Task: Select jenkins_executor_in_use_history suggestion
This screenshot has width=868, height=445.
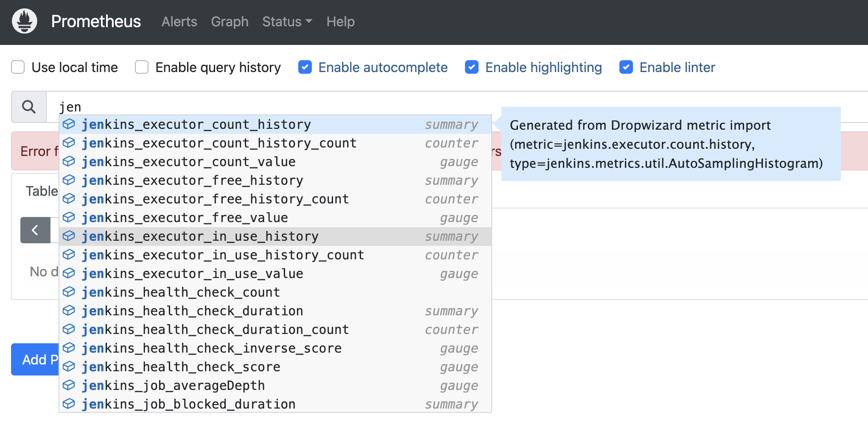Action: (275, 236)
